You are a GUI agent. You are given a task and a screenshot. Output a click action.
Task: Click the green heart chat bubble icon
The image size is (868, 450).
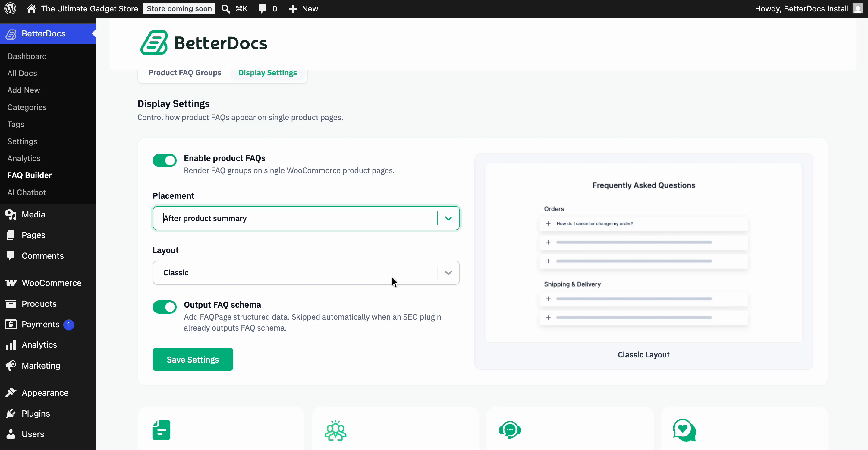684,430
